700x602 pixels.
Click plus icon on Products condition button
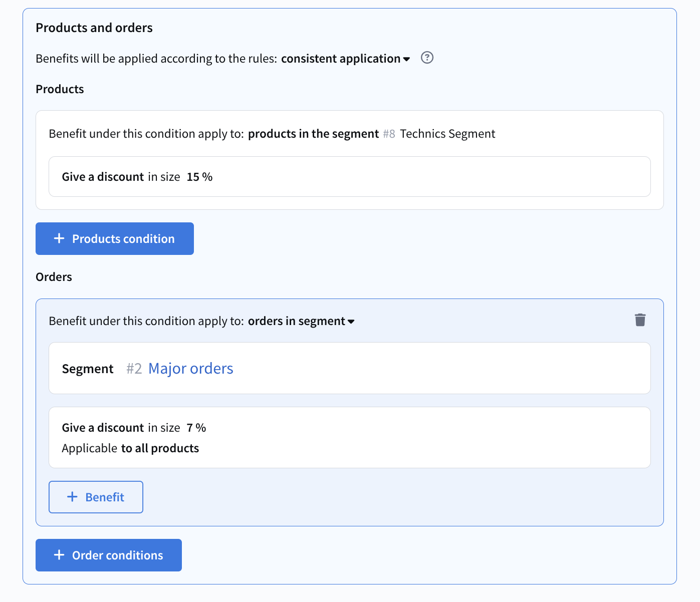coord(59,238)
